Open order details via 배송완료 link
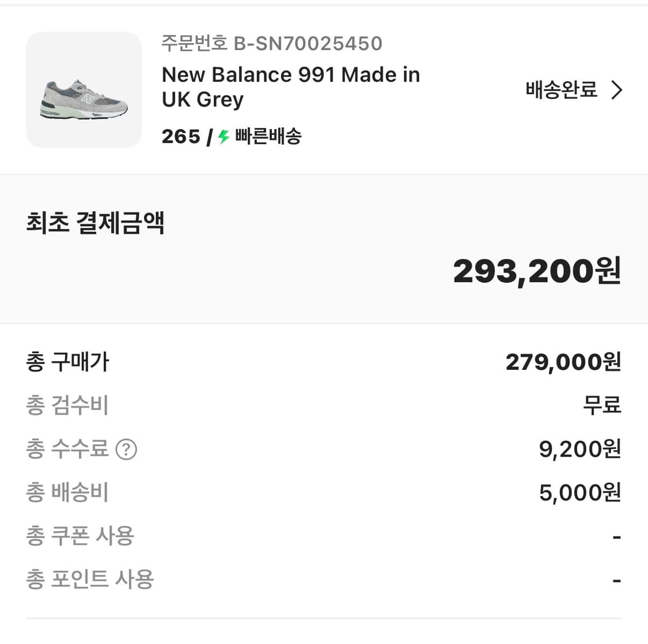Screen dimensions: 648x644 [562, 90]
